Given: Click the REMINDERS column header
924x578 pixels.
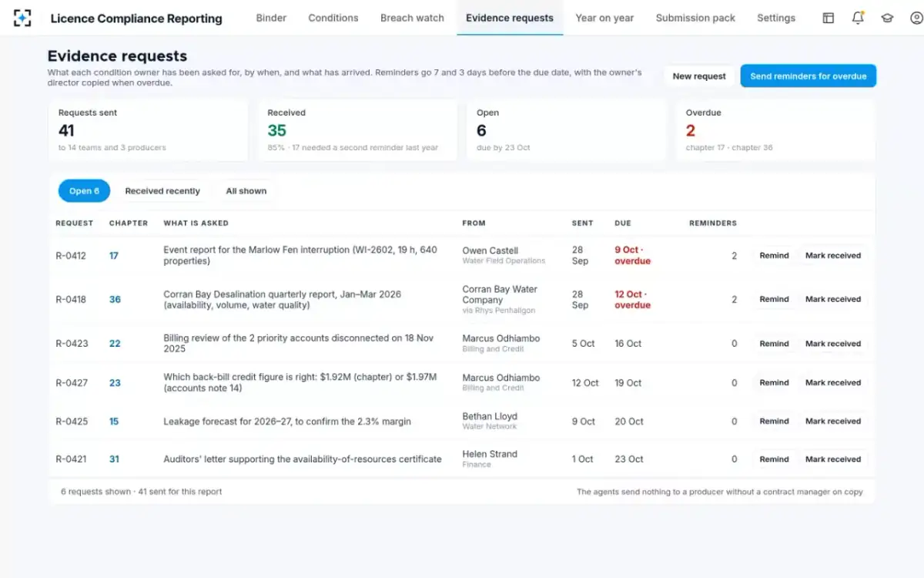Looking at the screenshot, I should point(713,223).
